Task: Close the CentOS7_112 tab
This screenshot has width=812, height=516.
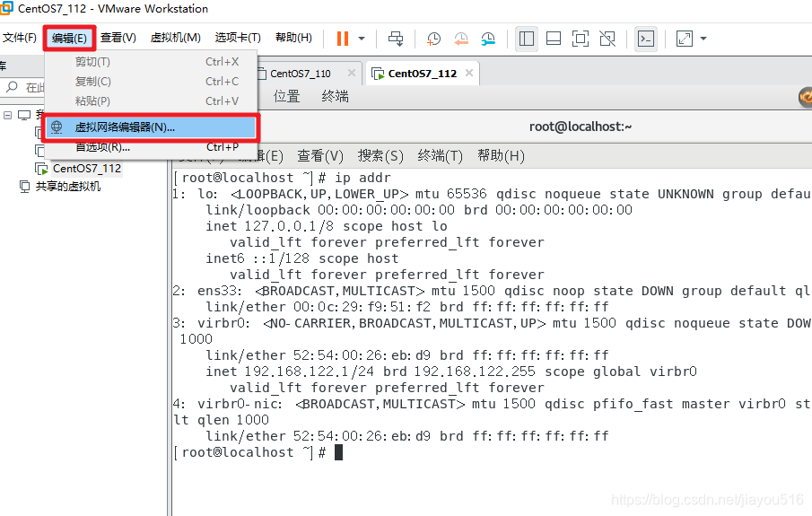Action: 469,73
